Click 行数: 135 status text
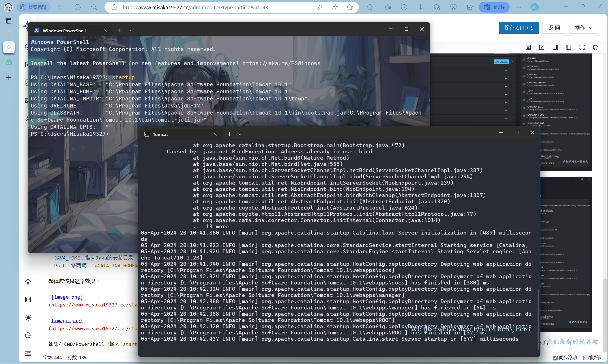 [77, 357]
